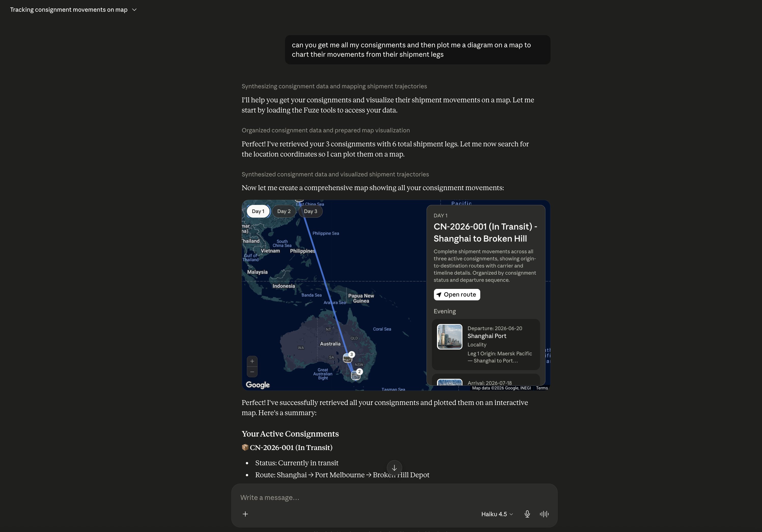762x532 pixels.
Task: Start voice mode with the waveform icon
Action: [x=544, y=514]
